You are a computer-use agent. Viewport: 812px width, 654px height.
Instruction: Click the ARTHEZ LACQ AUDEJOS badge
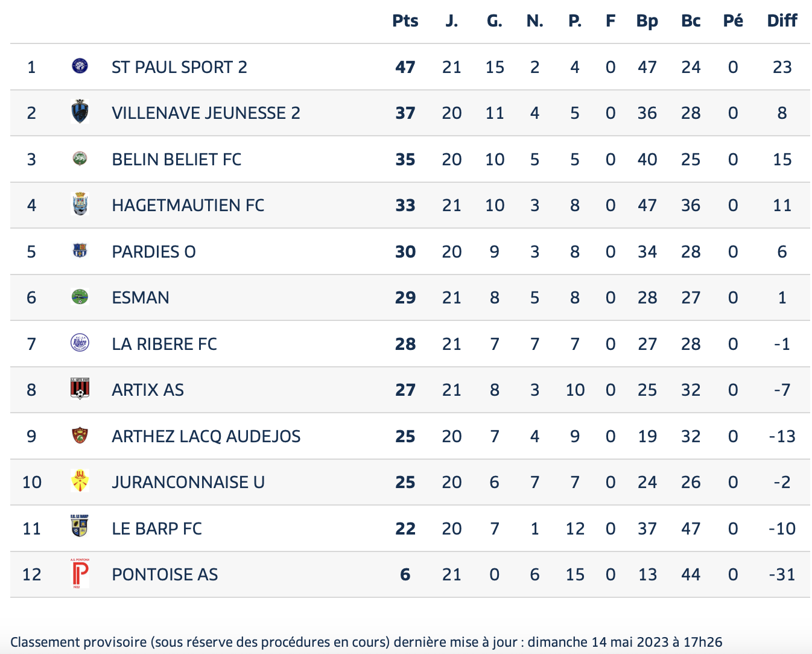point(80,435)
